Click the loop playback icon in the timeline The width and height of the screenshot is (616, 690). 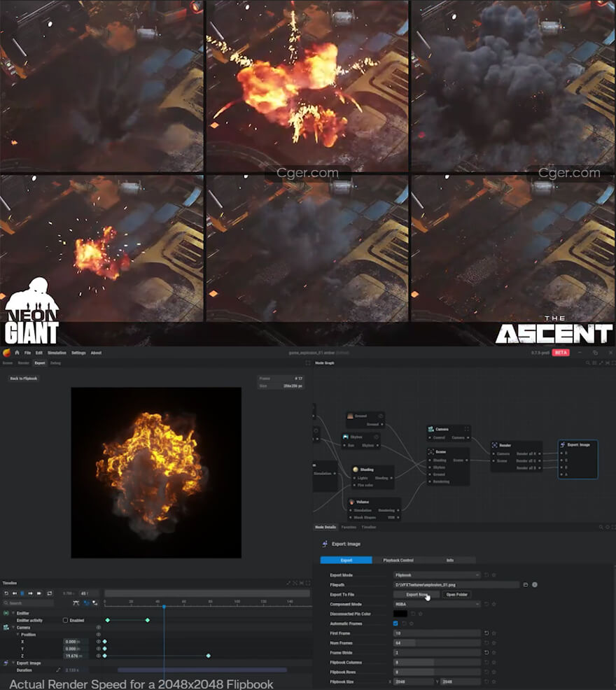[x=49, y=593]
